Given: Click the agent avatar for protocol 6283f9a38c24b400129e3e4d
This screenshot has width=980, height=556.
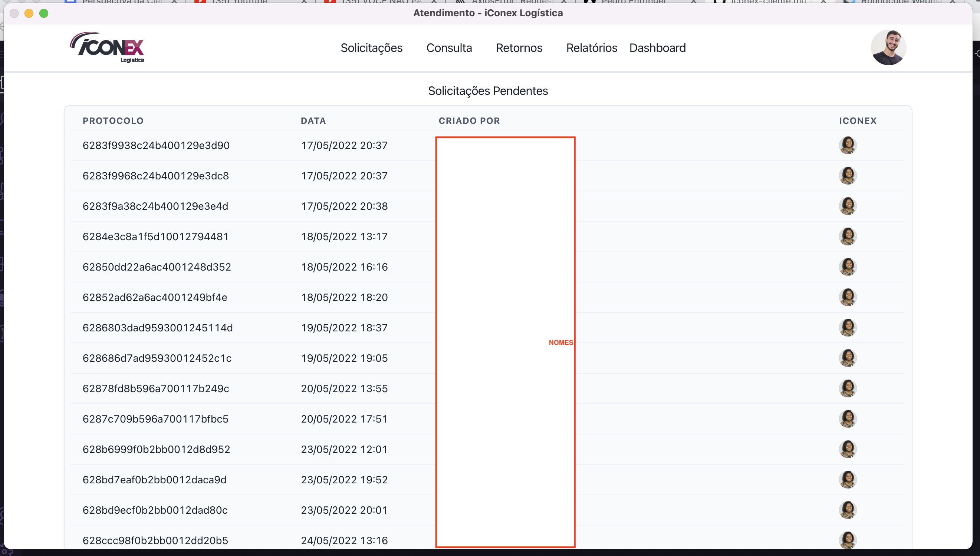Looking at the screenshot, I should [848, 206].
